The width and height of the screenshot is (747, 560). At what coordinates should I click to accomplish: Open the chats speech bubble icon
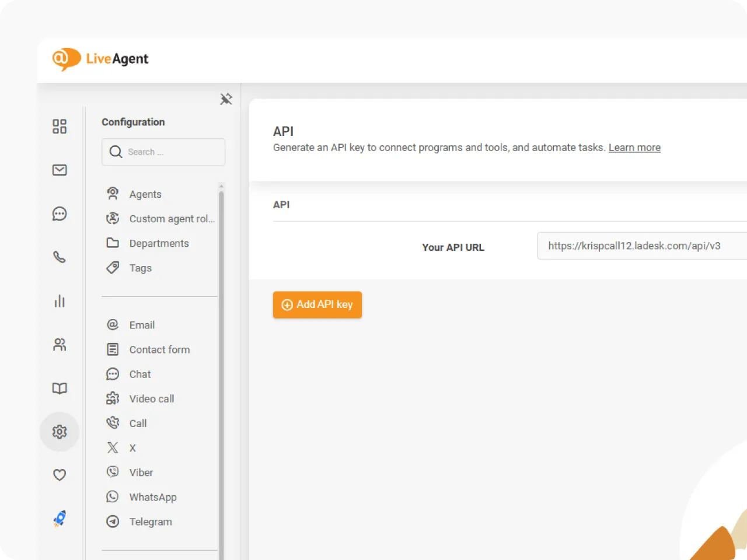coord(60,213)
